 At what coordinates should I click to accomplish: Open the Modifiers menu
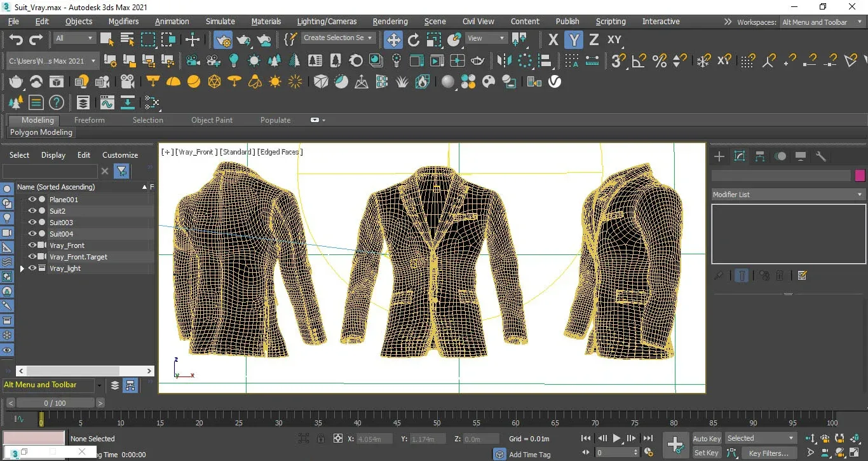[x=123, y=22]
